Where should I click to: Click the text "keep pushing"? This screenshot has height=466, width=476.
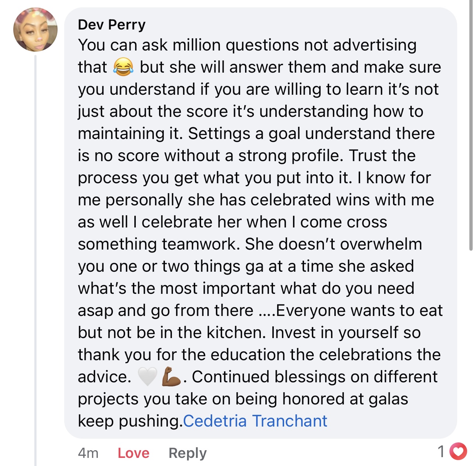click(129, 421)
